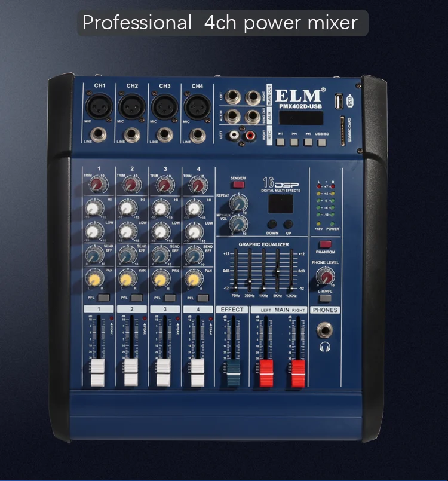
Task: Toggle the red SEND/EFF button
Action: click(x=238, y=185)
